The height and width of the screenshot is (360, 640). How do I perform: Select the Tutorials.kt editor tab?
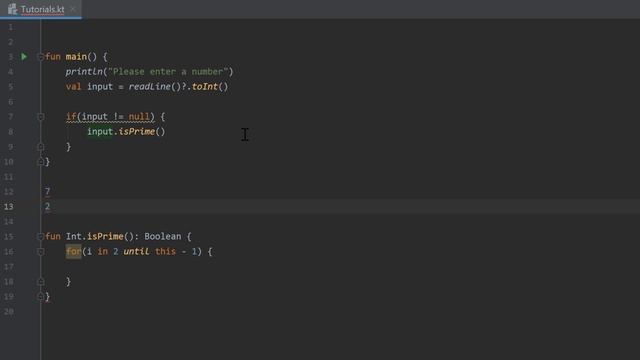tap(41, 9)
